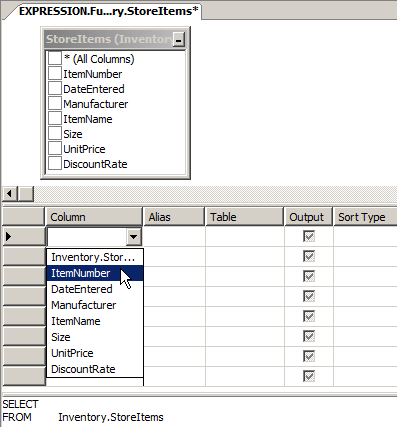This screenshot has width=397, height=427.
Task: Click the Sort Type grid header
Action: point(365,217)
